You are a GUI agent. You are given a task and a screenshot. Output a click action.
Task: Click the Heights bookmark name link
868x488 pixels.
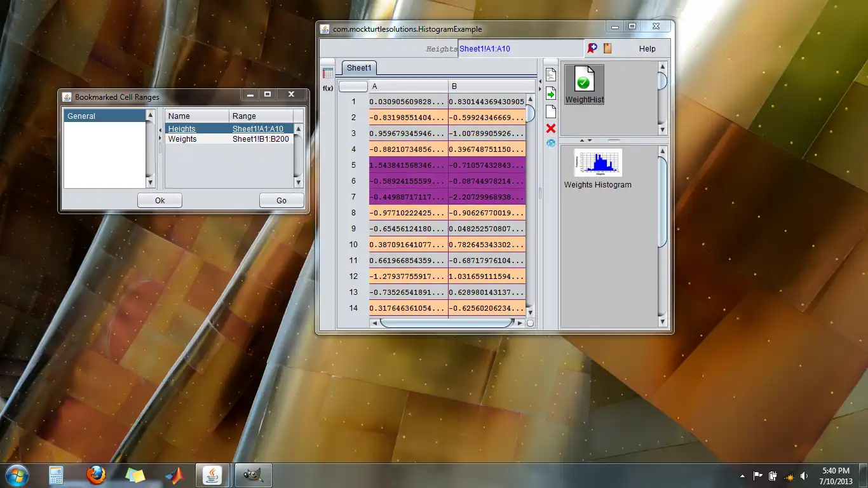[182, 129]
